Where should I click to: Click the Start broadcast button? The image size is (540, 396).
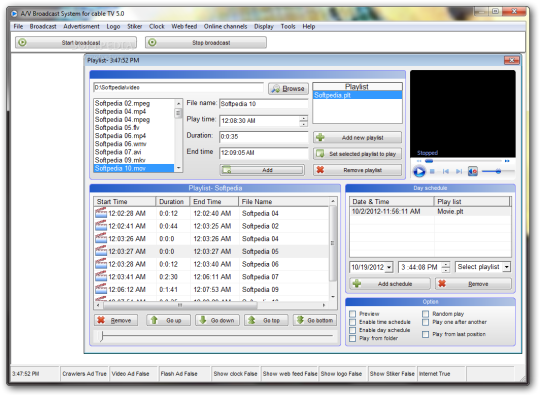coord(76,43)
